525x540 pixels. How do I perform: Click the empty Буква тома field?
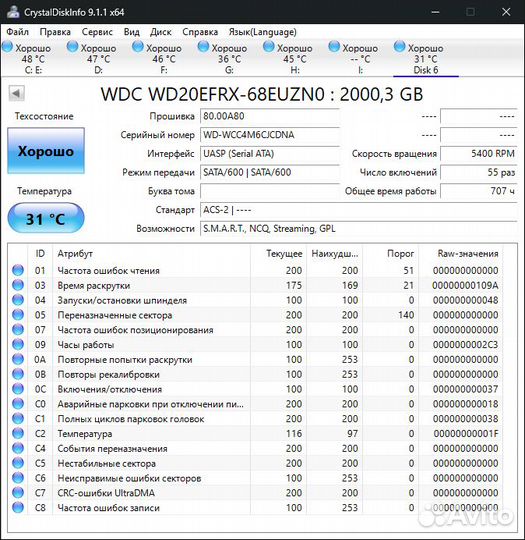[270, 191]
